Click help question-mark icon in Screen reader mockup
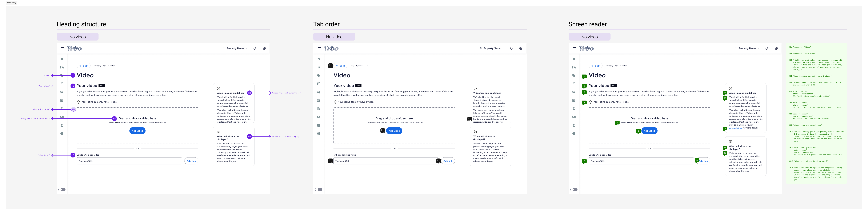Image resolution: width=868 pixels, height=215 pixels. tap(574, 134)
